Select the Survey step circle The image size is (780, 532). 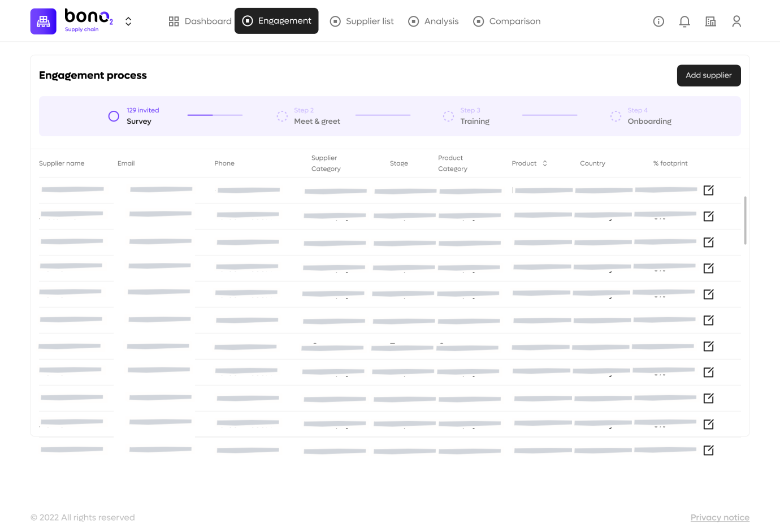pos(114,116)
